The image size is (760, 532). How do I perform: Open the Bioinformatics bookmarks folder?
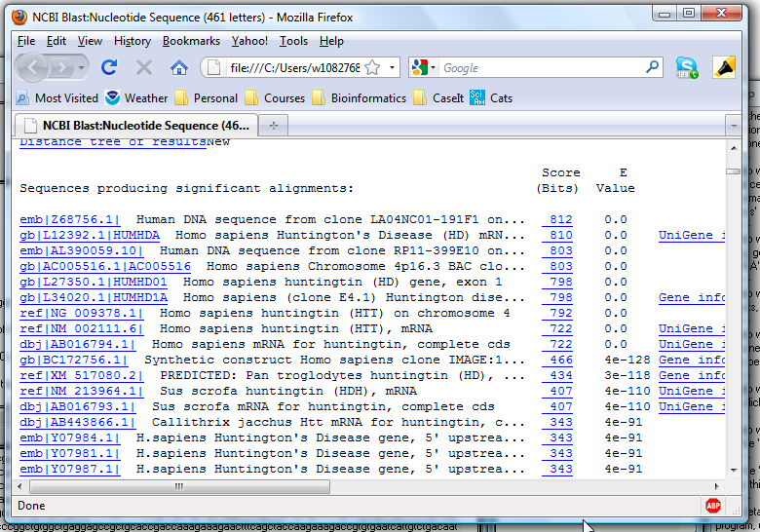pos(360,97)
